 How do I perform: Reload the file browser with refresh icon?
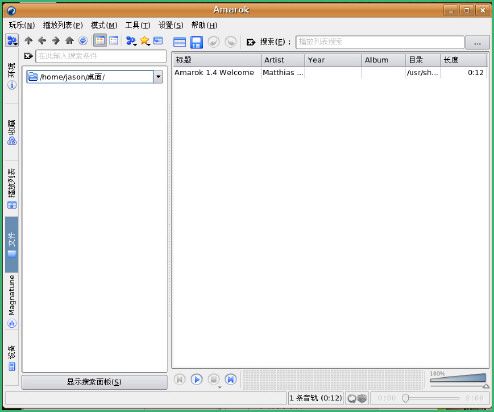[x=83, y=41]
